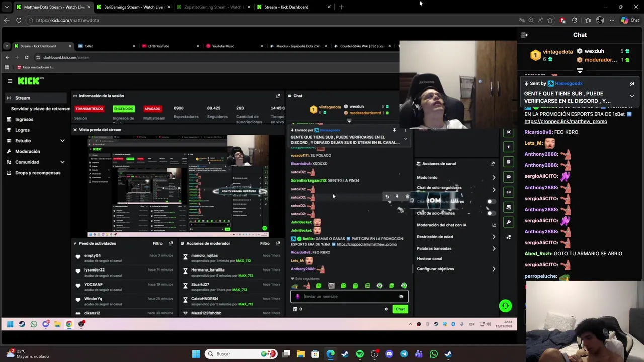This screenshot has height=362, width=644.
Task: Open Spotify from the taskbar
Action: pos(360,354)
